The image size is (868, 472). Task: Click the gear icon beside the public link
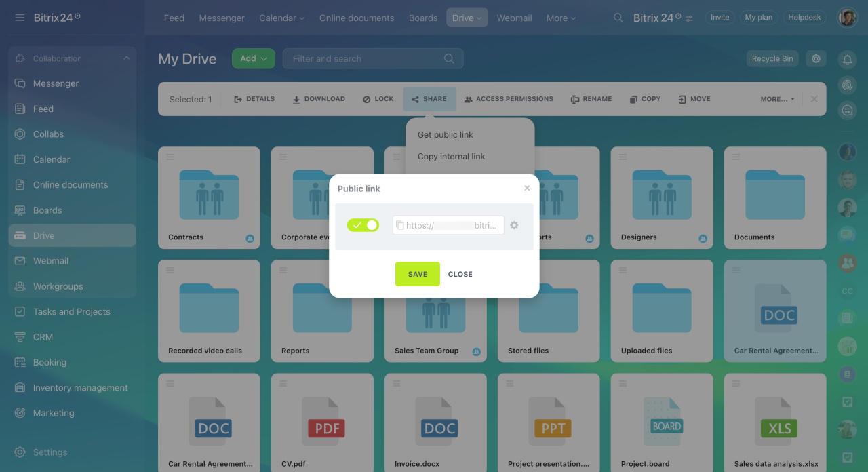coord(514,225)
